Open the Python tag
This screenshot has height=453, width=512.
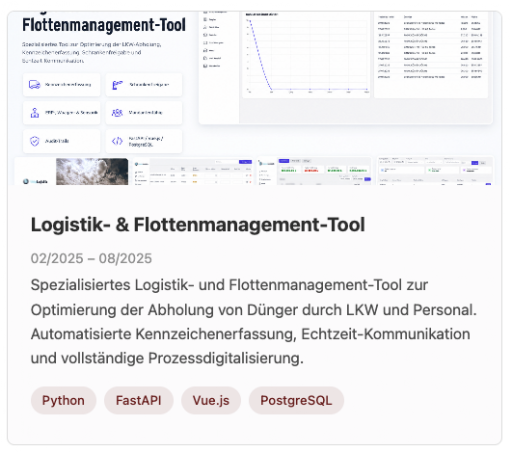[63, 400]
